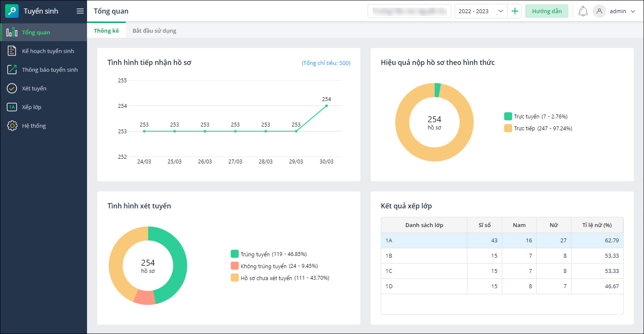Open Hệ thống gear icon in sidebar
Viewport: 644px width, 334px height.
click(x=12, y=126)
